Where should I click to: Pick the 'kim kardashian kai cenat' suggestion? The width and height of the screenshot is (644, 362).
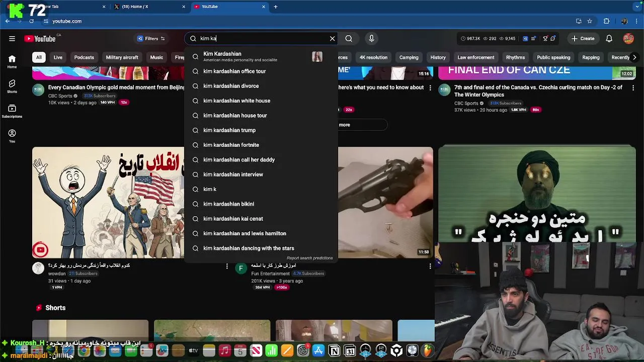261,219
